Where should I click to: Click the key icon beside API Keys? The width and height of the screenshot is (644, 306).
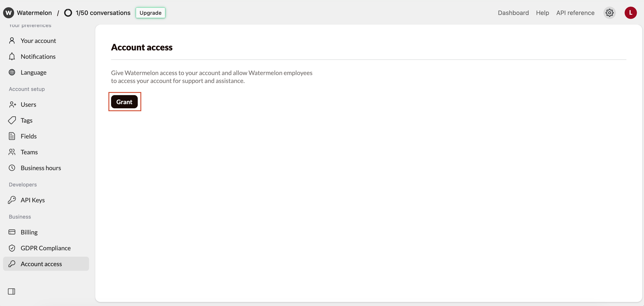(12, 200)
